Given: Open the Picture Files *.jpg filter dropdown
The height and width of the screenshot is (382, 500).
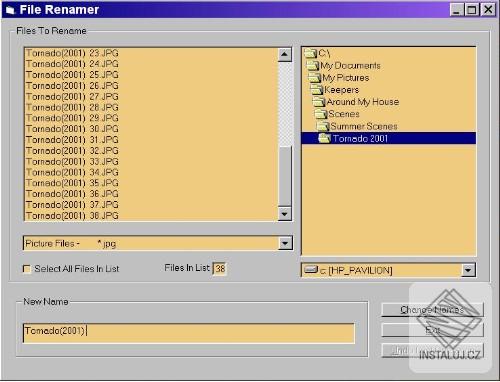Looking at the screenshot, I should tap(285, 243).
